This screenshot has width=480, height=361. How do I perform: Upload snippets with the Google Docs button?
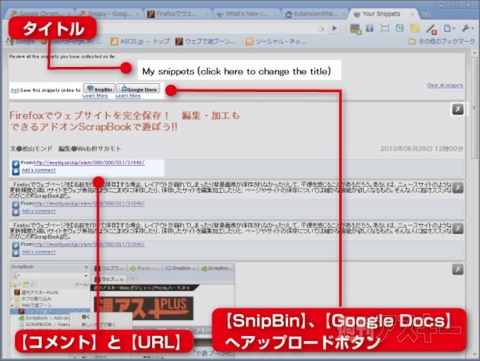click(x=138, y=89)
